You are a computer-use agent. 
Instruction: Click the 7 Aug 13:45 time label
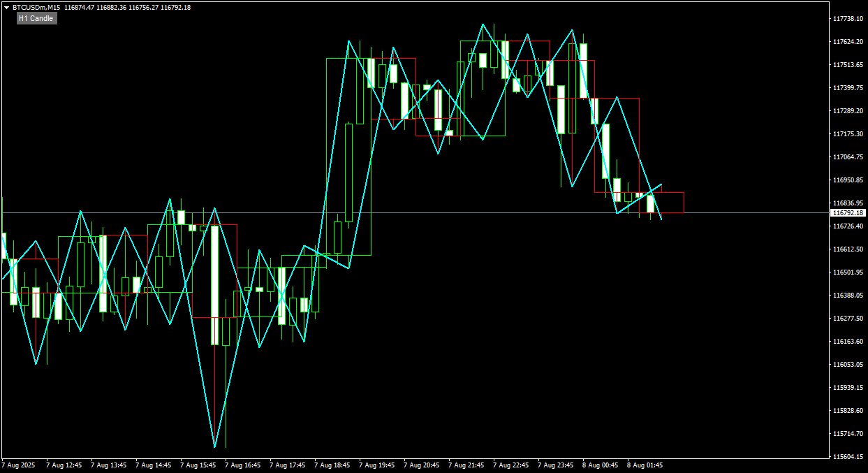tap(109, 465)
